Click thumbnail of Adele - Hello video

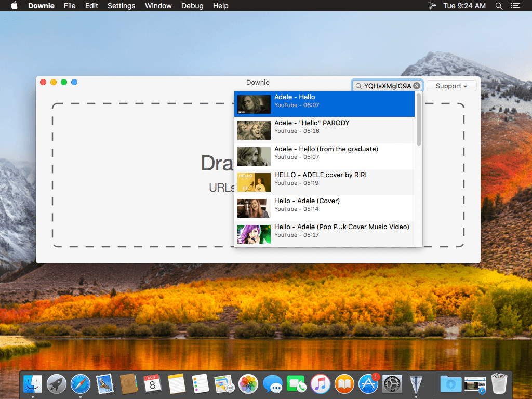[x=254, y=104]
